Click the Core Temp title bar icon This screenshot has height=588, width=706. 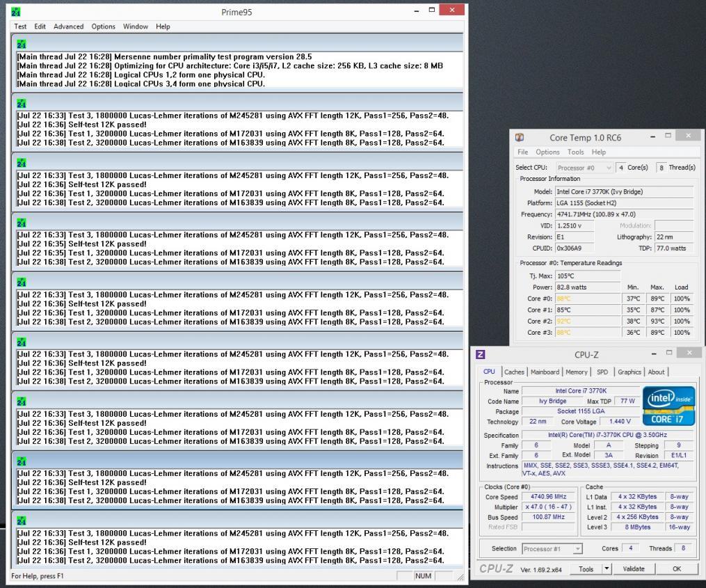coord(520,137)
